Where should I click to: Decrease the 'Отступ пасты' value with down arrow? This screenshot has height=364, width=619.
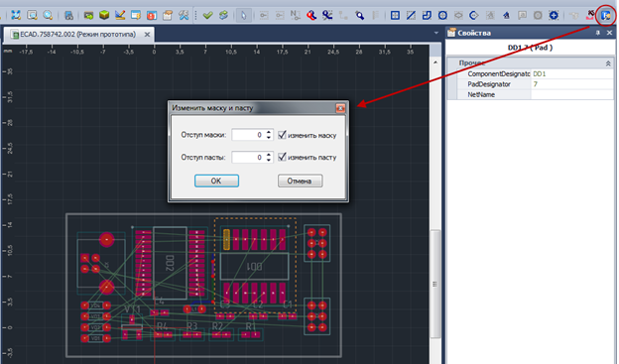[269, 160]
